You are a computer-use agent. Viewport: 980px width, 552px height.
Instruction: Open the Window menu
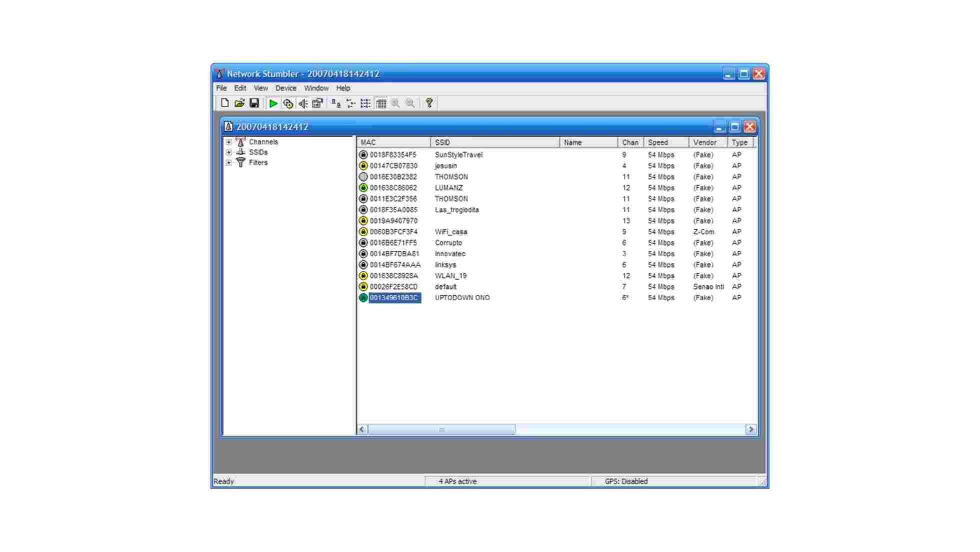(x=316, y=88)
